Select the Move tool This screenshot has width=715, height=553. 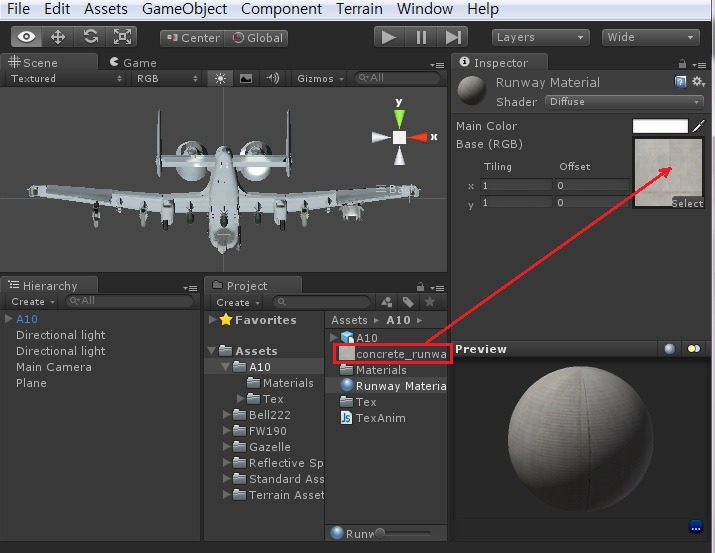click(58, 37)
